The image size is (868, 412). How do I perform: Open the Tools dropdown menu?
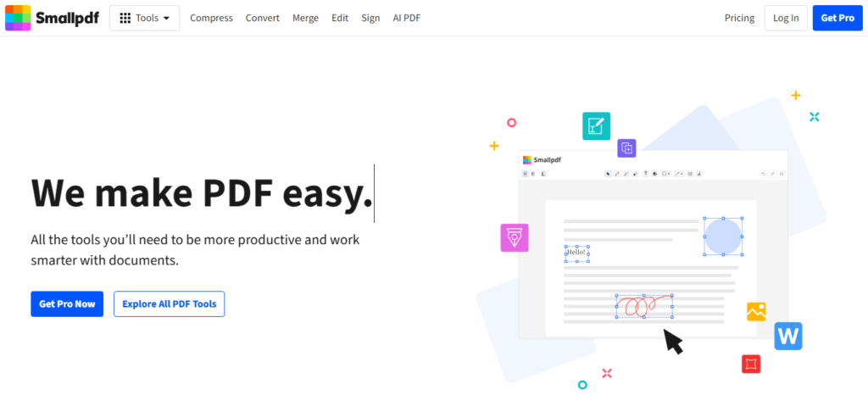click(144, 18)
